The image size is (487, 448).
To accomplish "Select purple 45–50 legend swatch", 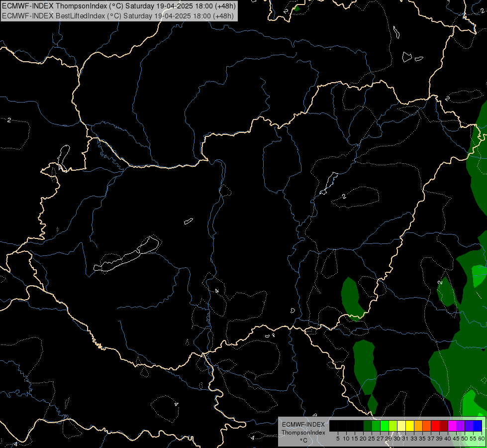I will pos(461,426).
